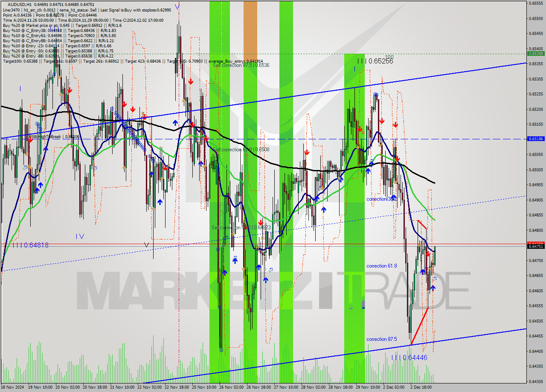The image size is (546, 392).
Task: Click the '18 Nov 2024' time axis label
Action: (13, 387)
